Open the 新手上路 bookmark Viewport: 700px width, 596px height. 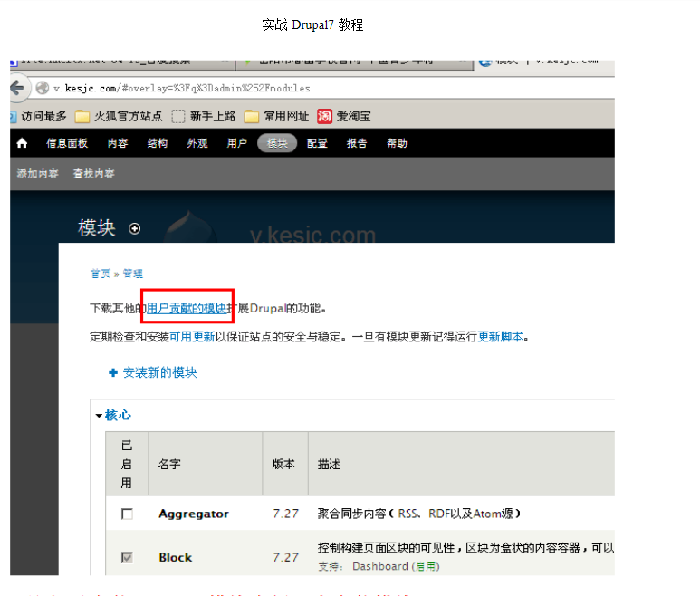[x=204, y=116]
